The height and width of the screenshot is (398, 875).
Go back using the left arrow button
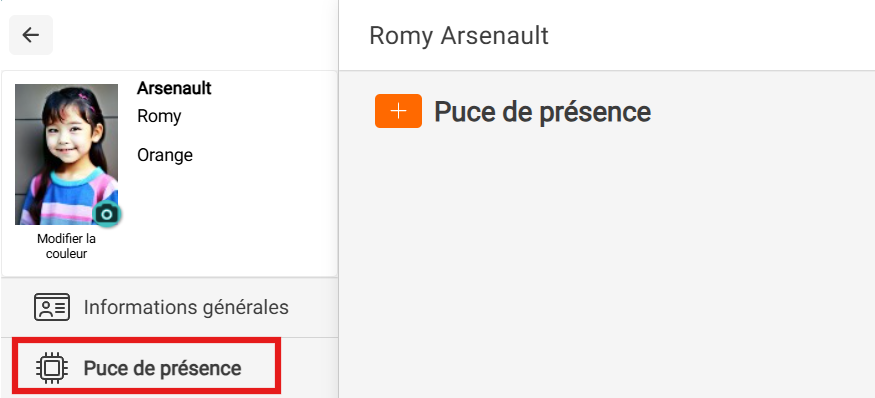click(31, 35)
